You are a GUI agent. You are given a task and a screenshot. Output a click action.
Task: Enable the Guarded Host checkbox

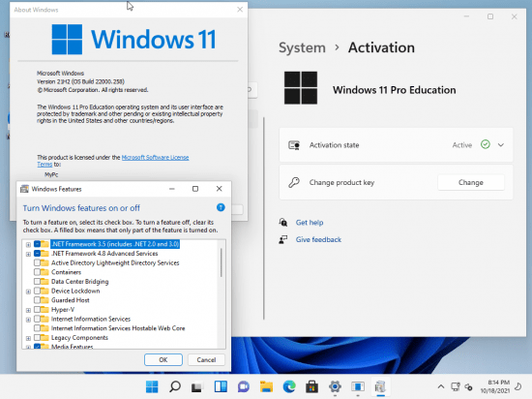coord(37,300)
